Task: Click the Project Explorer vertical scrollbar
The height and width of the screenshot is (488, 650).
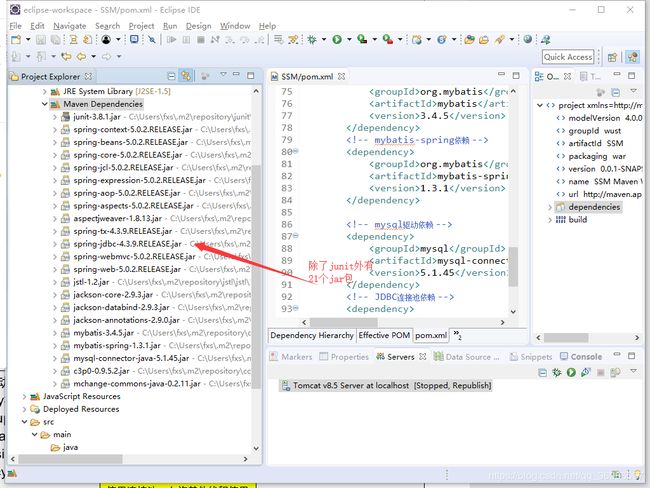Action: tap(256, 277)
